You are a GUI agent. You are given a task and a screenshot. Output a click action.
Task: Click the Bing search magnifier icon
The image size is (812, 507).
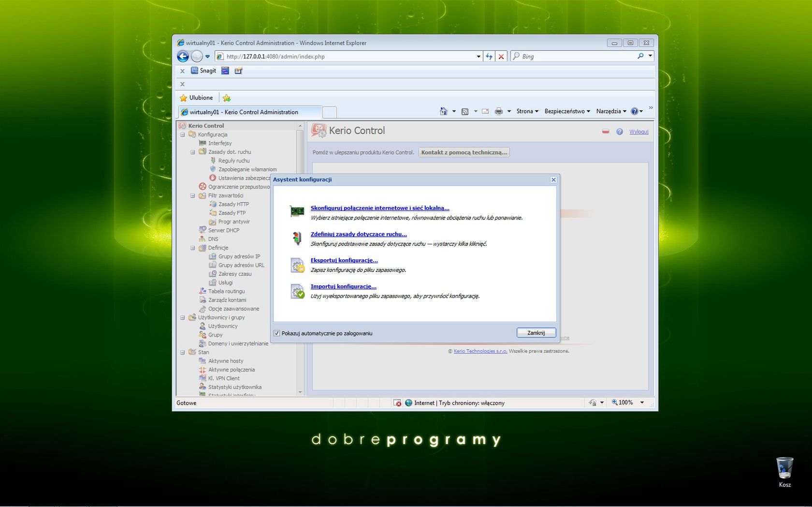640,56
